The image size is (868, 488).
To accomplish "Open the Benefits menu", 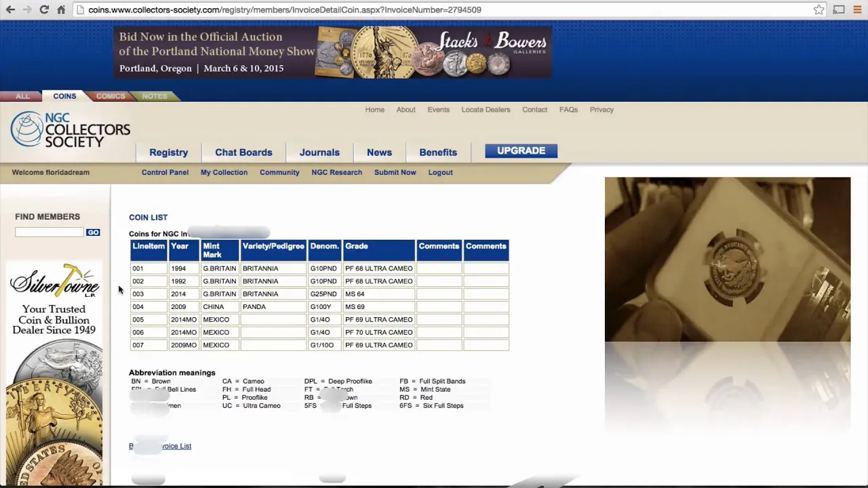I will 438,152.
